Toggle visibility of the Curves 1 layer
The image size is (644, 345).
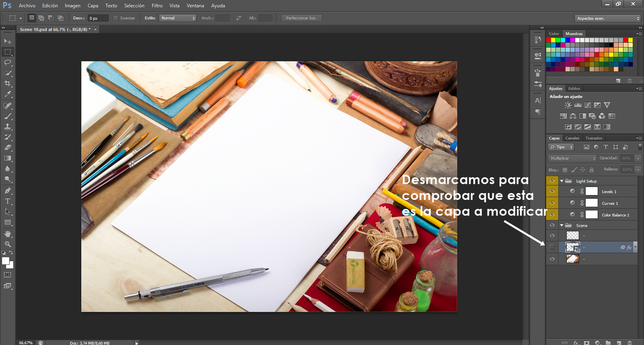[x=552, y=203]
